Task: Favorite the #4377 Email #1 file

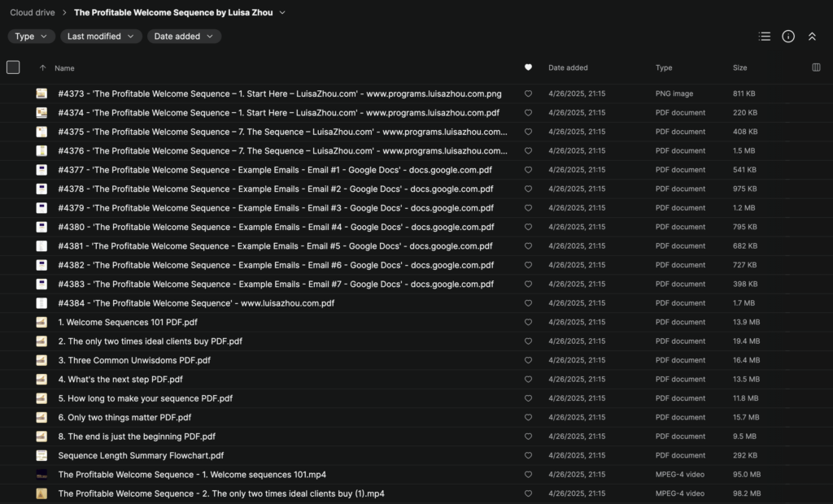Action: coord(528,170)
